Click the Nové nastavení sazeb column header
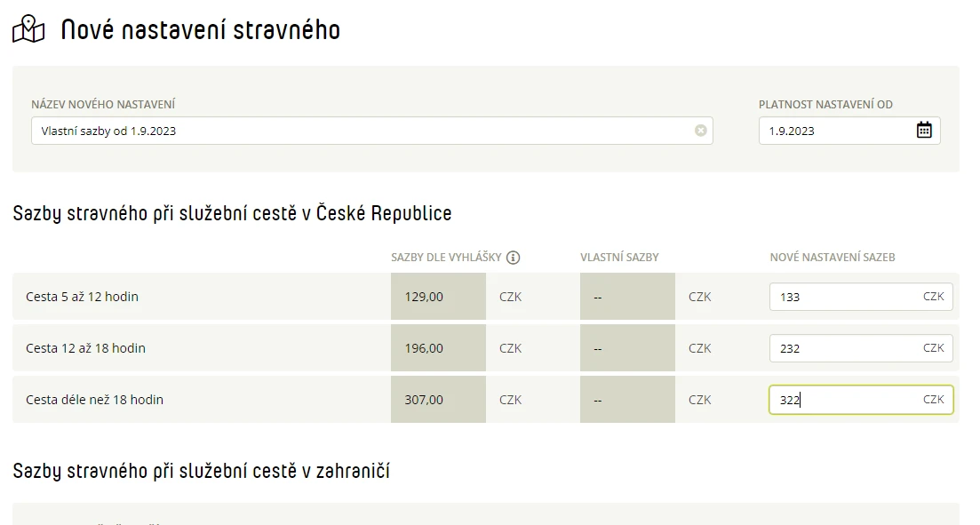 pos(833,258)
